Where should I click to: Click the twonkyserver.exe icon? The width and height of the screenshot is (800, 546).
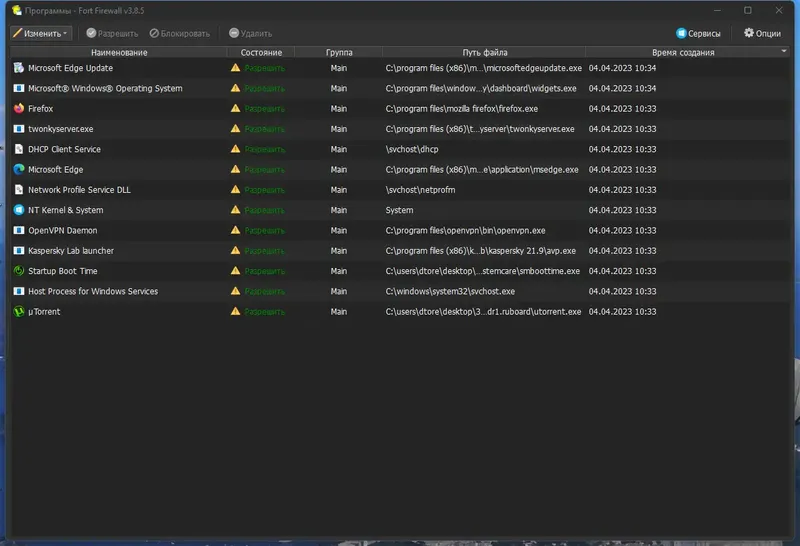(19, 129)
